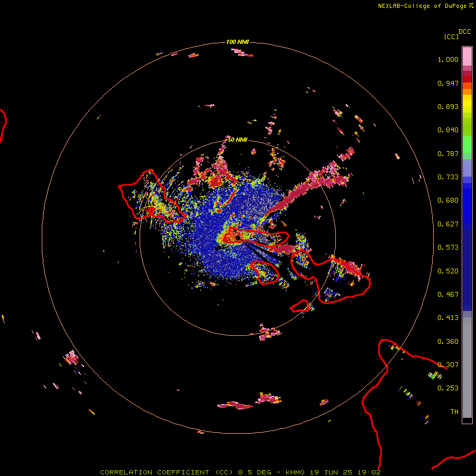This screenshot has width=476, height=476.
Task: Click the 50 NMI range ring label
Action: [237, 140]
